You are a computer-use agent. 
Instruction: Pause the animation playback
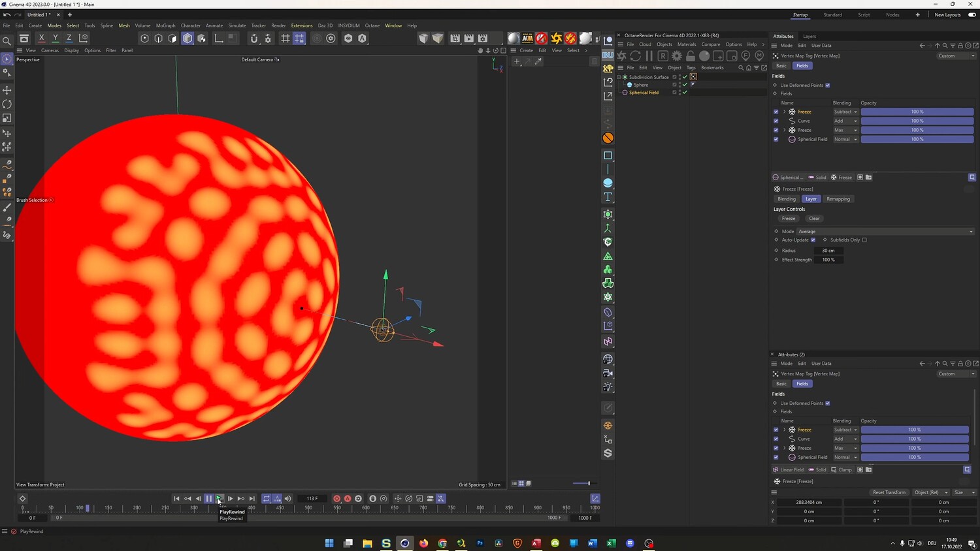pos(209,499)
